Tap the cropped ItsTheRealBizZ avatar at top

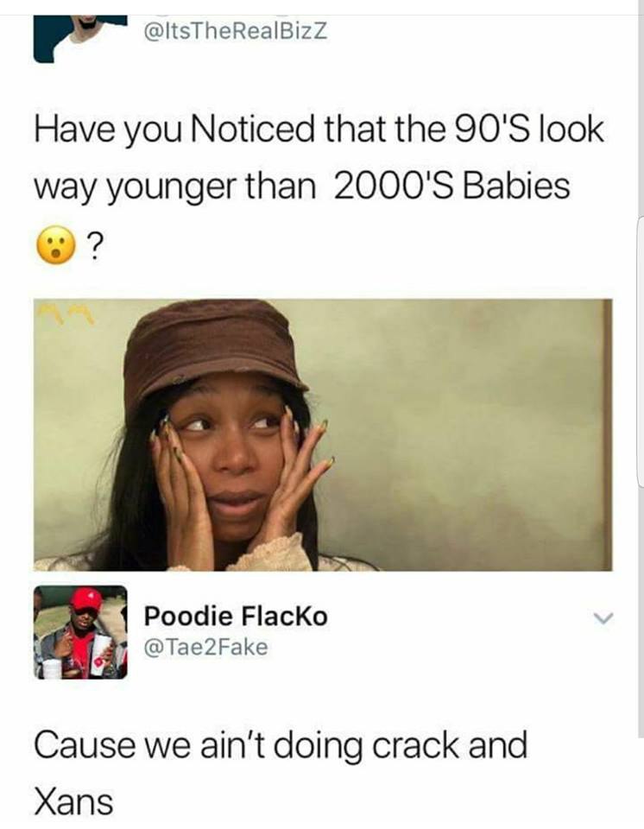click(80, 39)
